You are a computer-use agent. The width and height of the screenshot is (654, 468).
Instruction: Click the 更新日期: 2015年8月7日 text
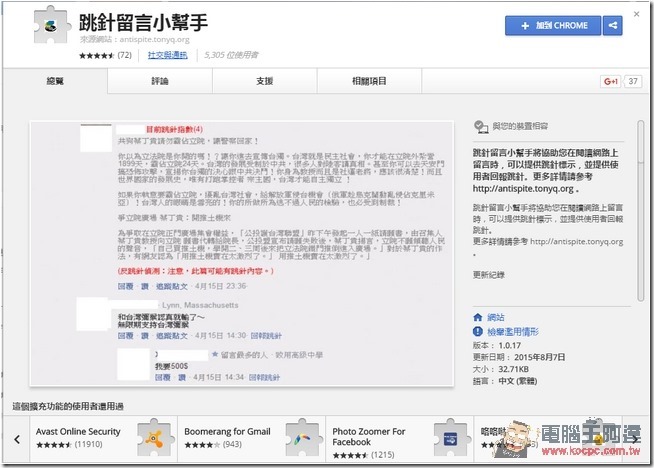point(519,357)
